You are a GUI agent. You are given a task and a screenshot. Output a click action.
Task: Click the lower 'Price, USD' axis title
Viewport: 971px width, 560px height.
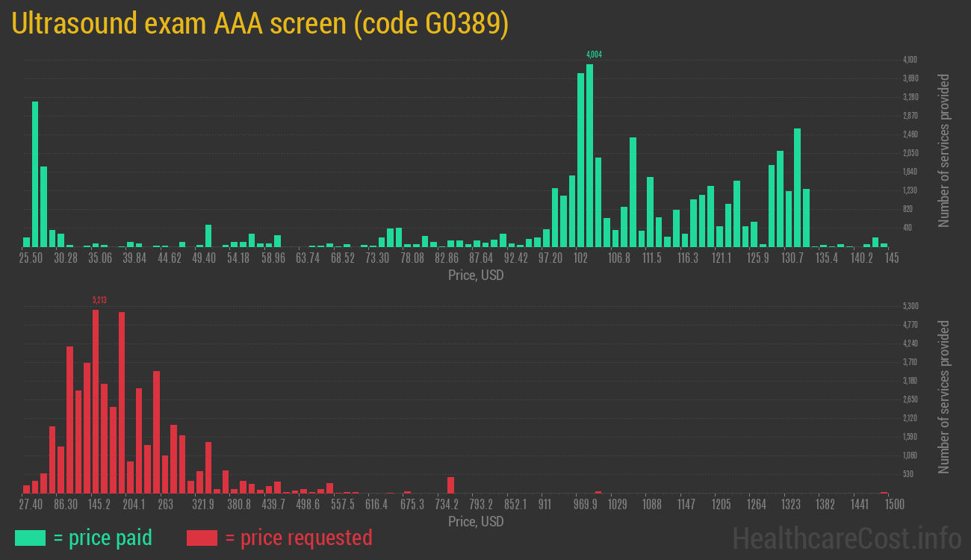pos(475,522)
